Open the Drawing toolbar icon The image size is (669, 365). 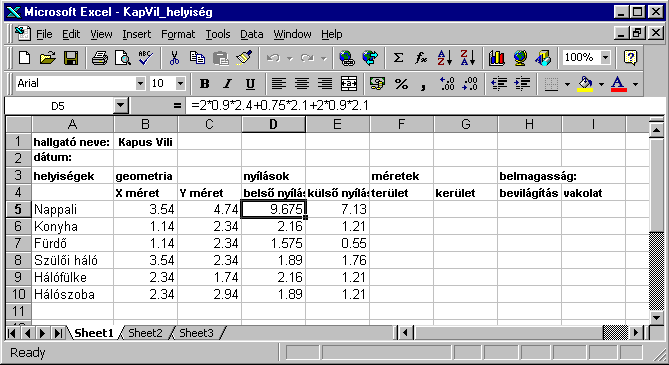[x=543, y=58]
